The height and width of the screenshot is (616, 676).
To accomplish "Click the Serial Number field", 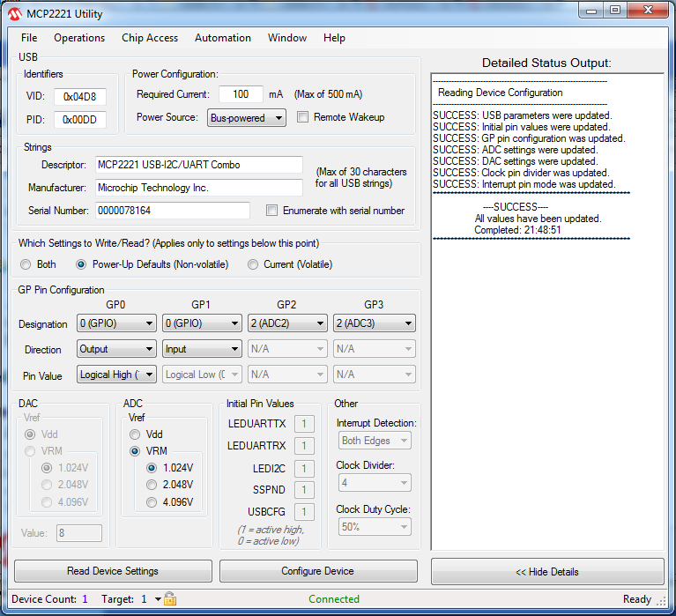I will tap(173, 211).
